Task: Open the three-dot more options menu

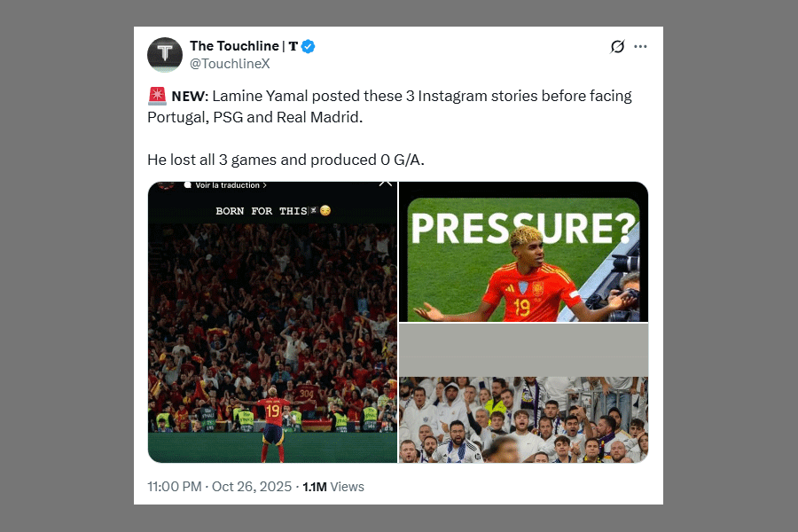Action: [x=640, y=46]
